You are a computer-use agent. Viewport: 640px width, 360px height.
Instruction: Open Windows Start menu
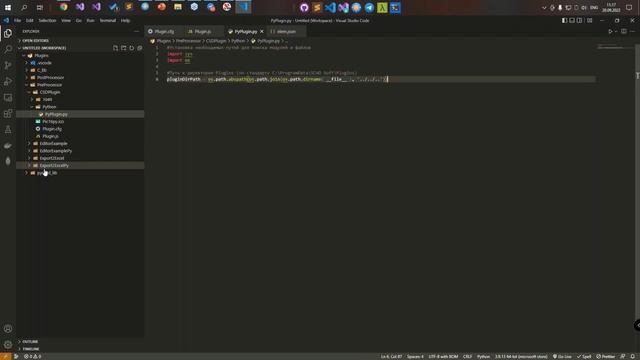tap(8, 7)
